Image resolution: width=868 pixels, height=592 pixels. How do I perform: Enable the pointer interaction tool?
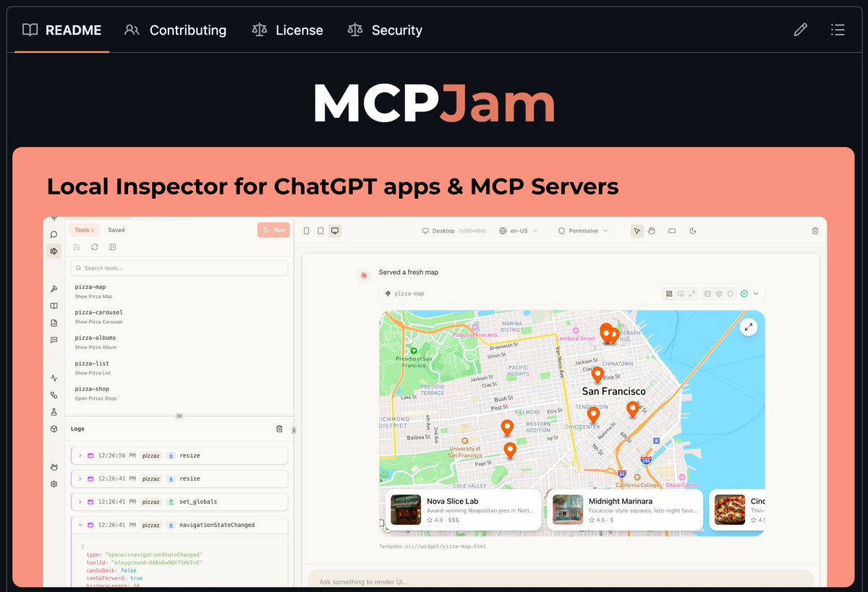coord(637,231)
